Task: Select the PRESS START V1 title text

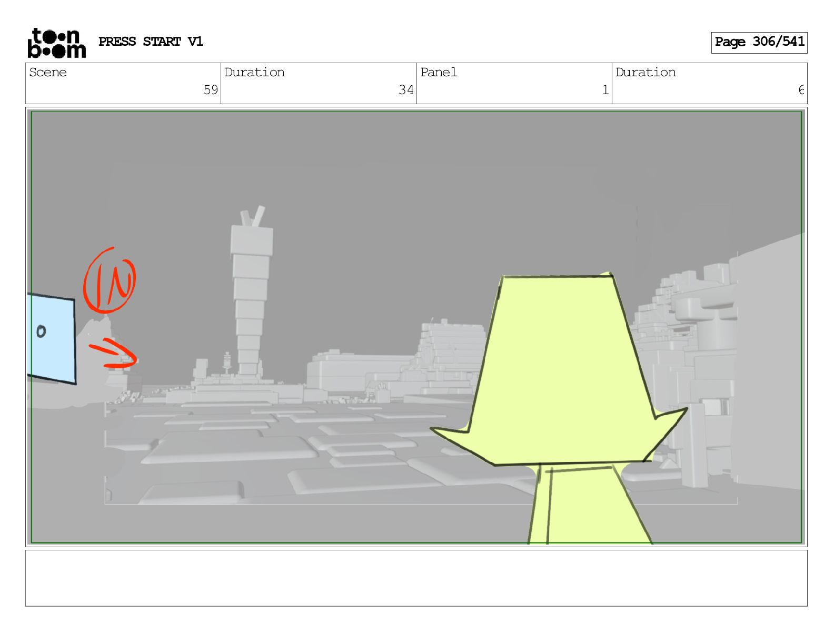Action: click(151, 42)
